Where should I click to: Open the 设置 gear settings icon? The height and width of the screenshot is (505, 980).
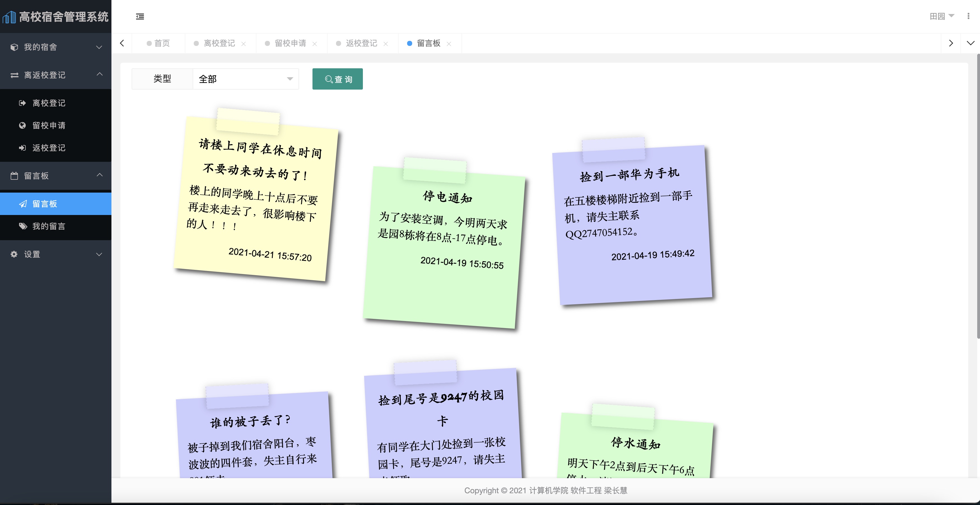[x=14, y=254]
